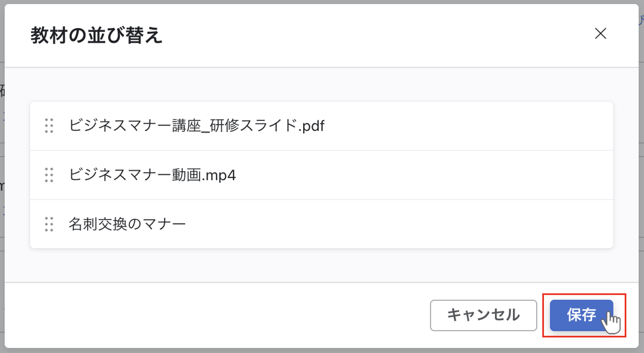Select the six-dot grip icon on the second row
644x353 pixels.
(48, 175)
